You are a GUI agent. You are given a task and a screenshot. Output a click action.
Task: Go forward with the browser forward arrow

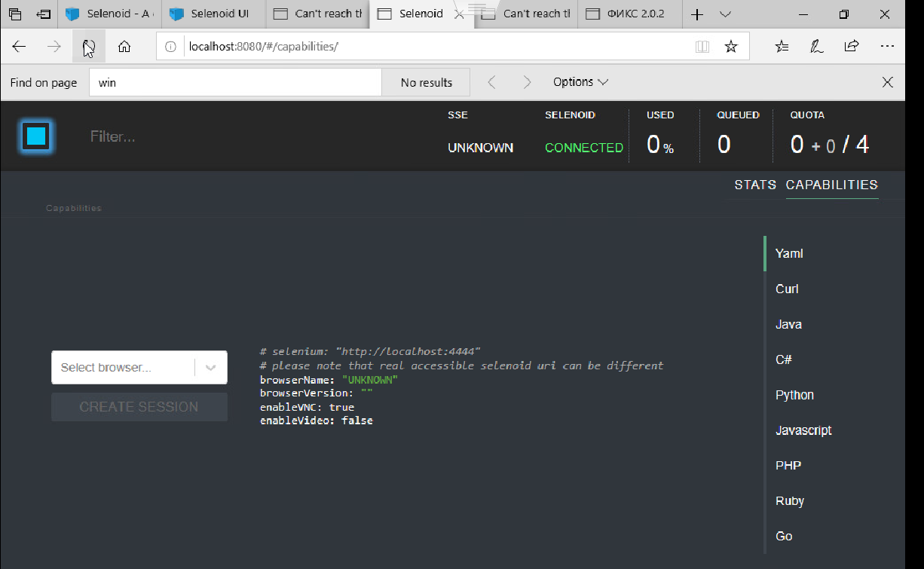(x=54, y=47)
